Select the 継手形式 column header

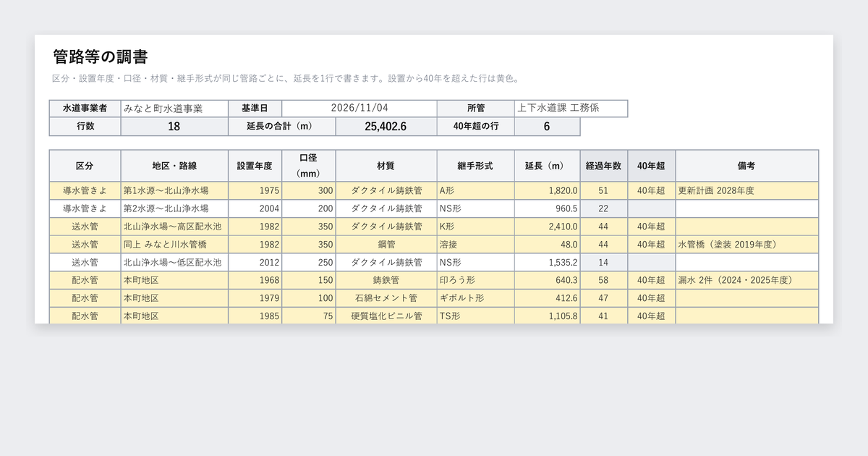pyautogui.click(x=476, y=166)
